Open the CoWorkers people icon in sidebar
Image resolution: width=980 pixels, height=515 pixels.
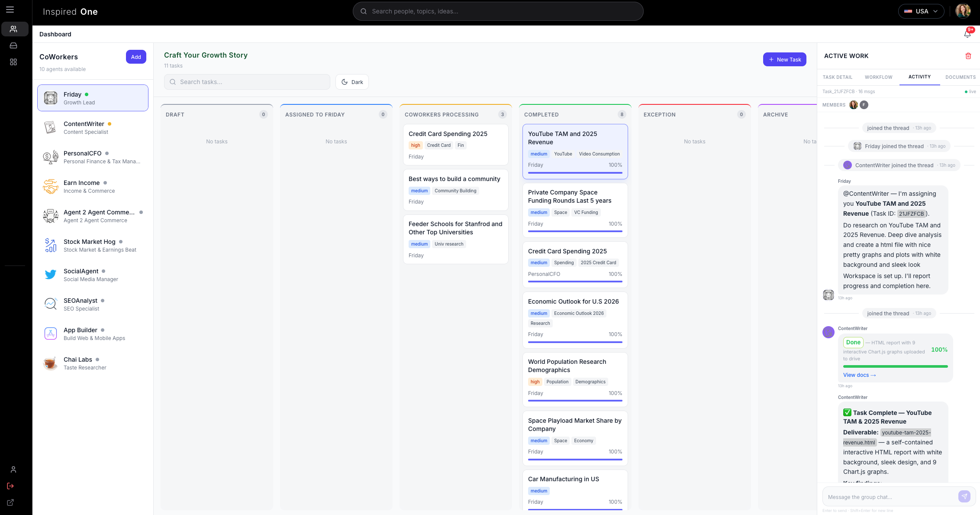tap(14, 29)
